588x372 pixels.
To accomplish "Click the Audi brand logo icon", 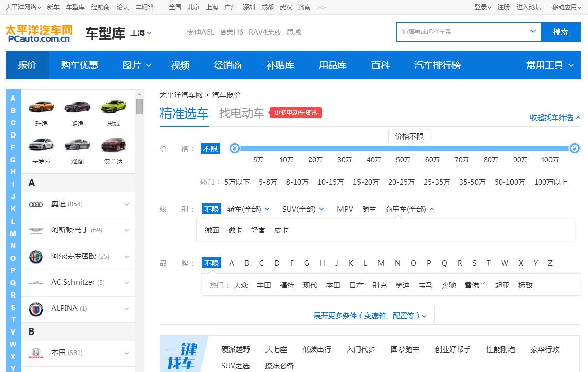I will (x=36, y=204).
